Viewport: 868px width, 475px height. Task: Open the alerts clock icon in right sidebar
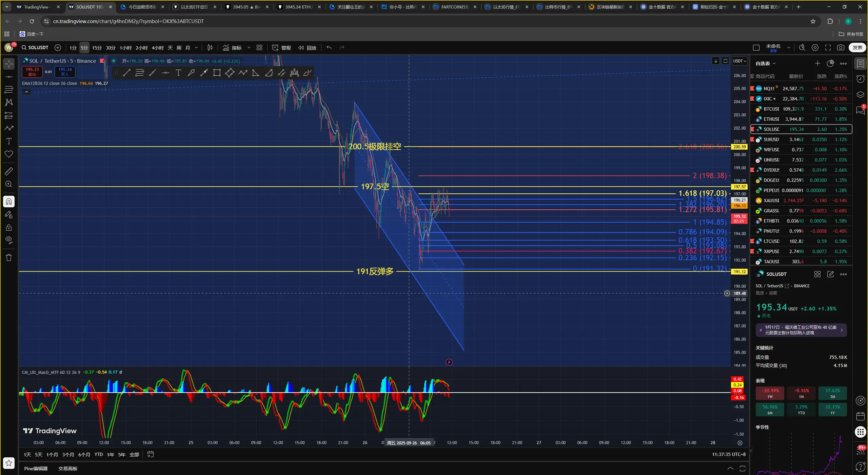(x=861, y=79)
